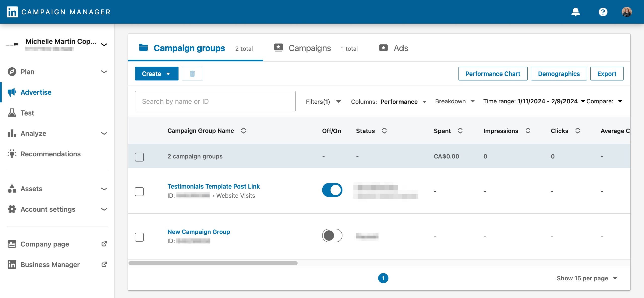Click the horizontal table scrollbar
Image resolution: width=644 pixels, height=298 pixels.
point(213,263)
